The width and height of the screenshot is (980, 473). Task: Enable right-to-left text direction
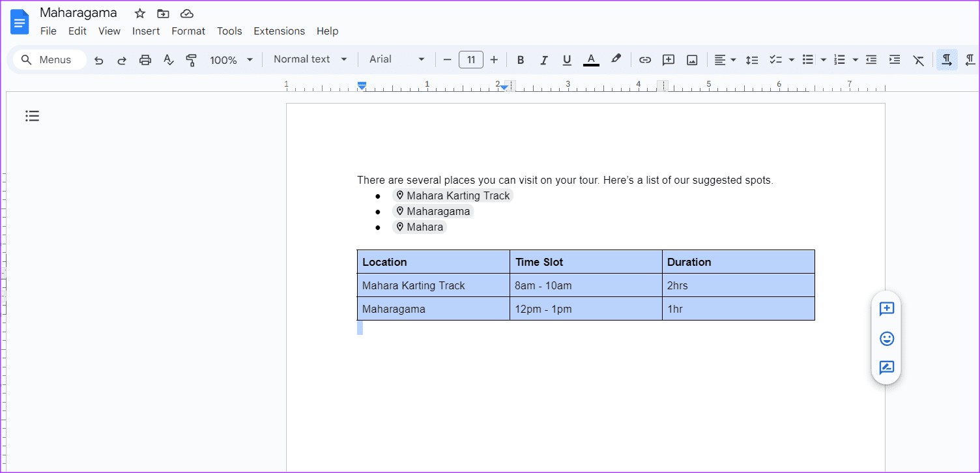coord(970,59)
